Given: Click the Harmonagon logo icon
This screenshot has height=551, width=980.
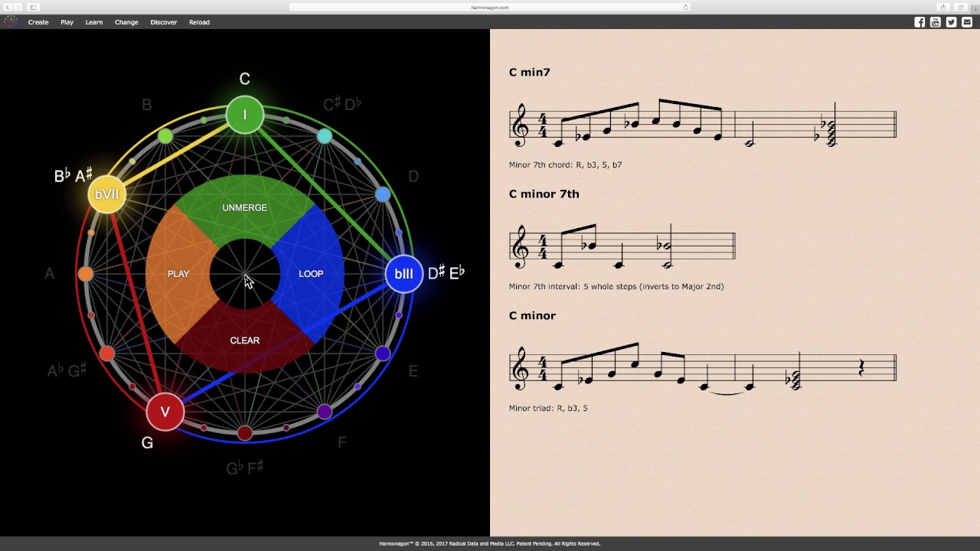Looking at the screenshot, I should tap(10, 22).
